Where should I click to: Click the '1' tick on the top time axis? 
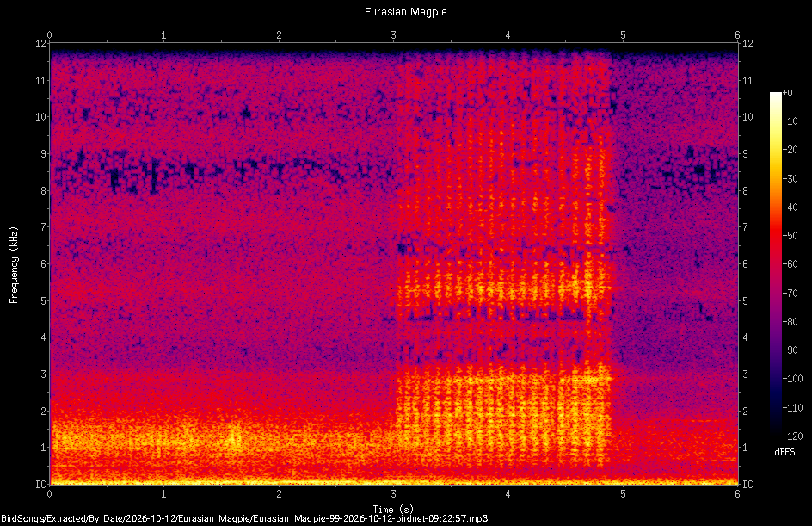point(163,35)
